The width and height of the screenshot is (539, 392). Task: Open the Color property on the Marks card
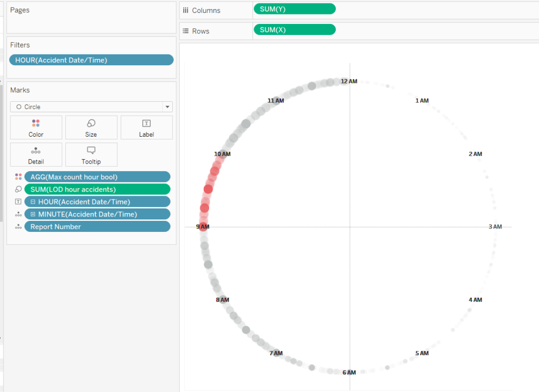coord(35,127)
